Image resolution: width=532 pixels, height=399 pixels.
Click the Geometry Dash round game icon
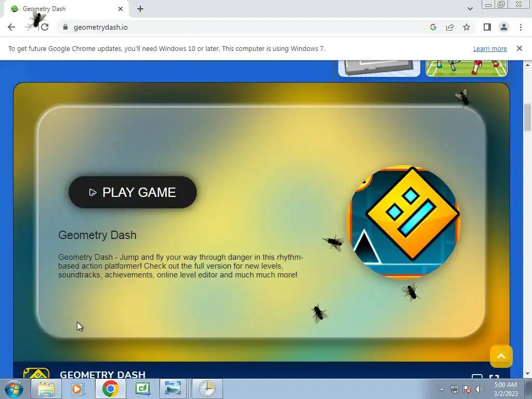point(404,222)
